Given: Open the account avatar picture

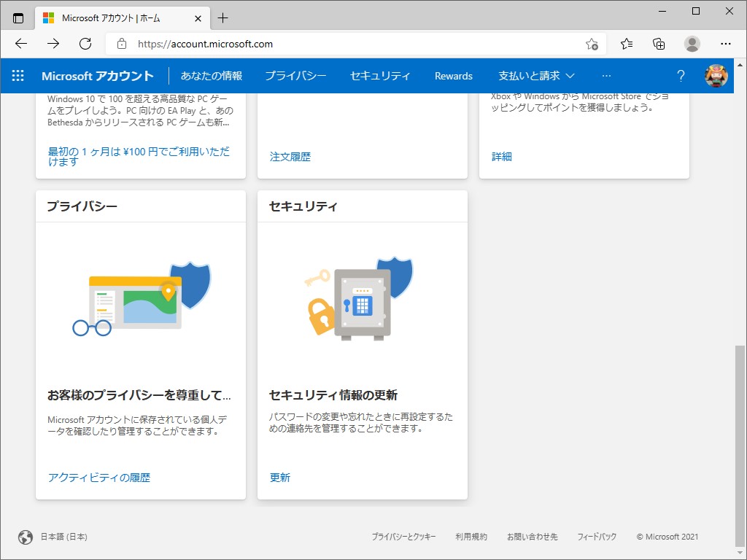Looking at the screenshot, I should click(x=718, y=75).
